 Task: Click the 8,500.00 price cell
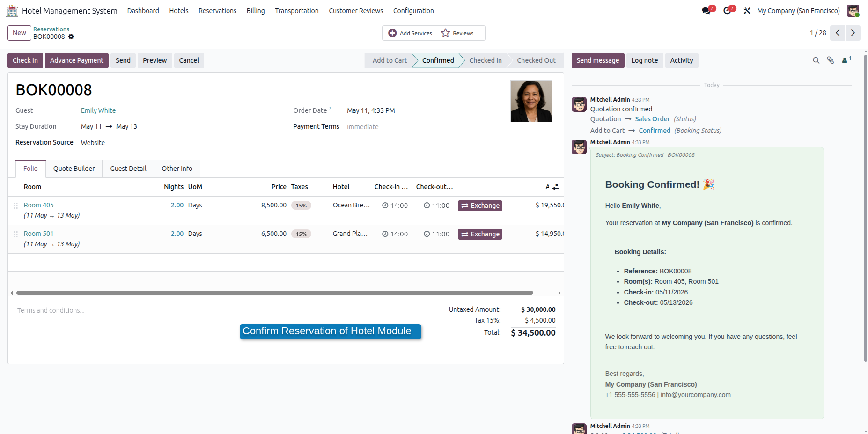pos(274,205)
